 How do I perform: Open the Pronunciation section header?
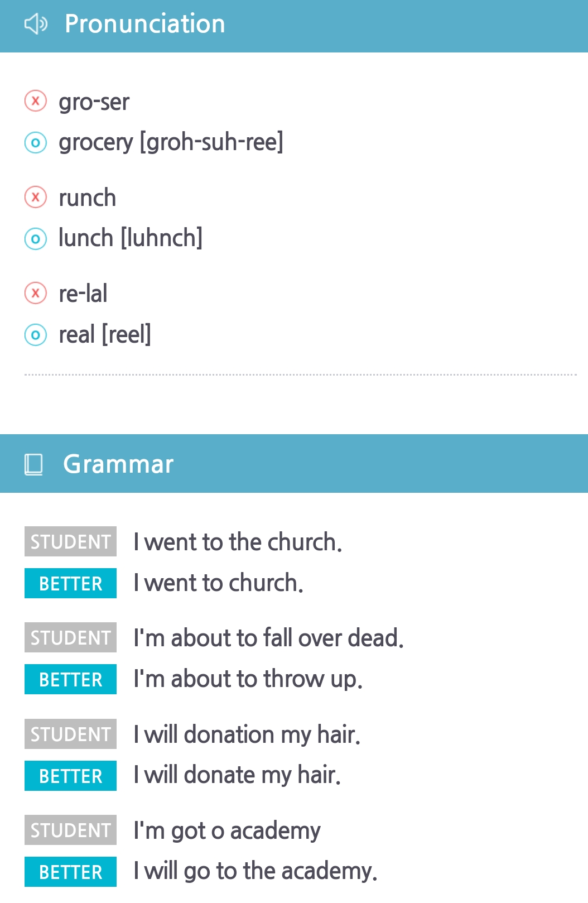coord(144,24)
